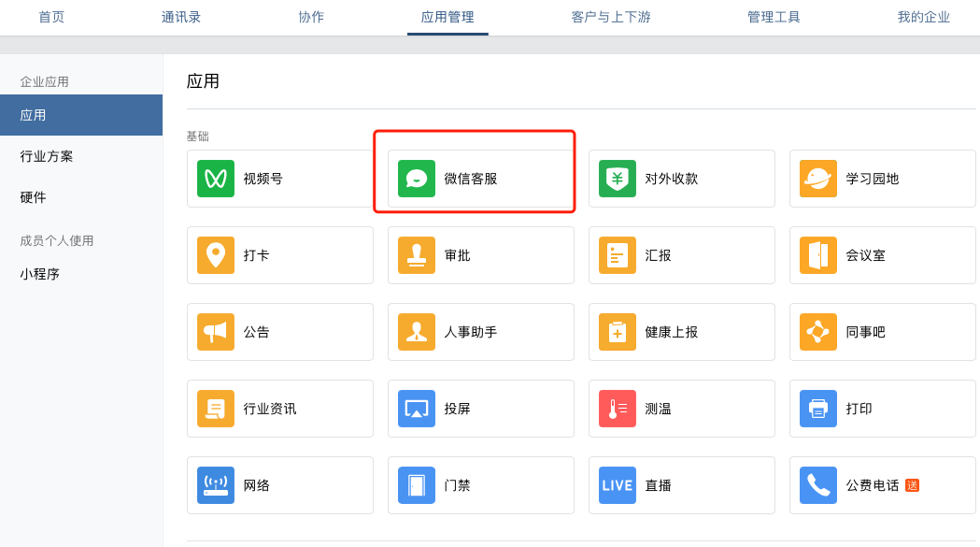Click the 行业资讯 label text

coord(270,409)
